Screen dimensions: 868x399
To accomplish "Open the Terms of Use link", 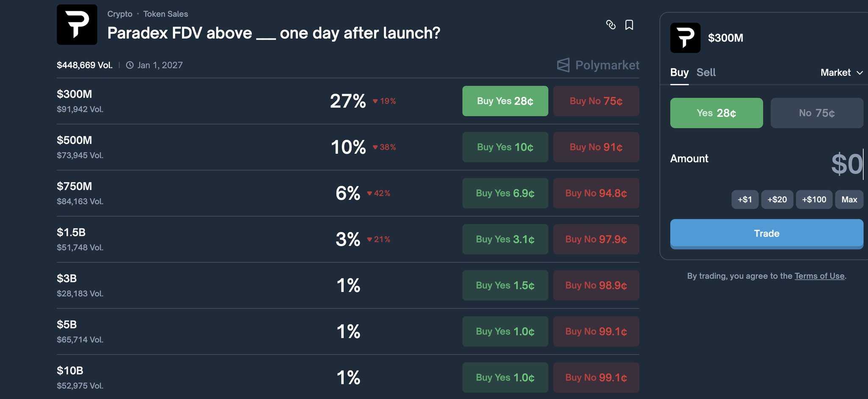I will click(819, 276).
